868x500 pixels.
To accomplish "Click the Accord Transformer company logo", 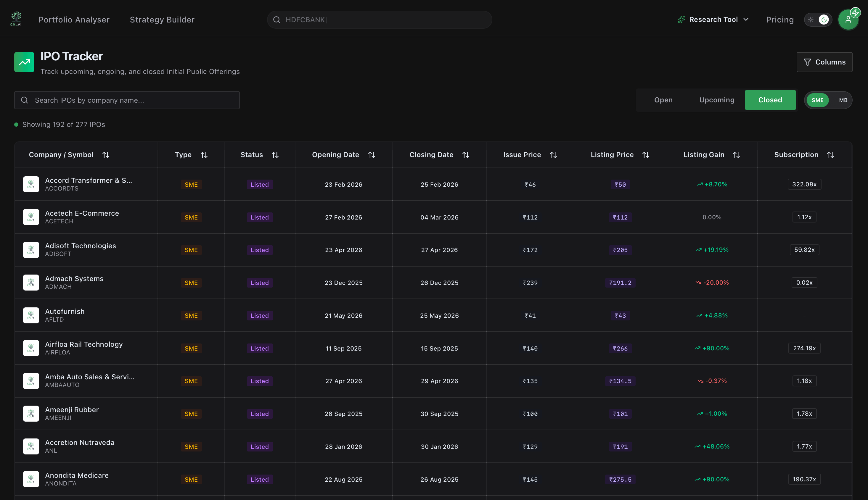I will [x=31, y=184].
